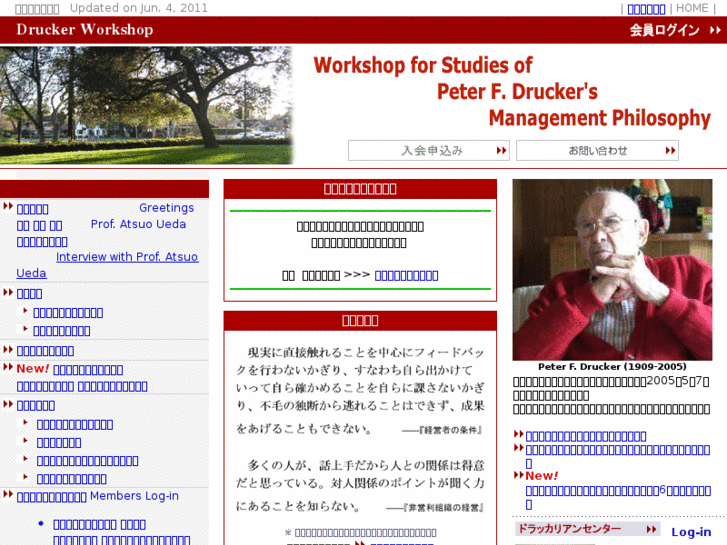Open the first arrow link below Drucker's biography
727x545 pixels.
point(586,436)
